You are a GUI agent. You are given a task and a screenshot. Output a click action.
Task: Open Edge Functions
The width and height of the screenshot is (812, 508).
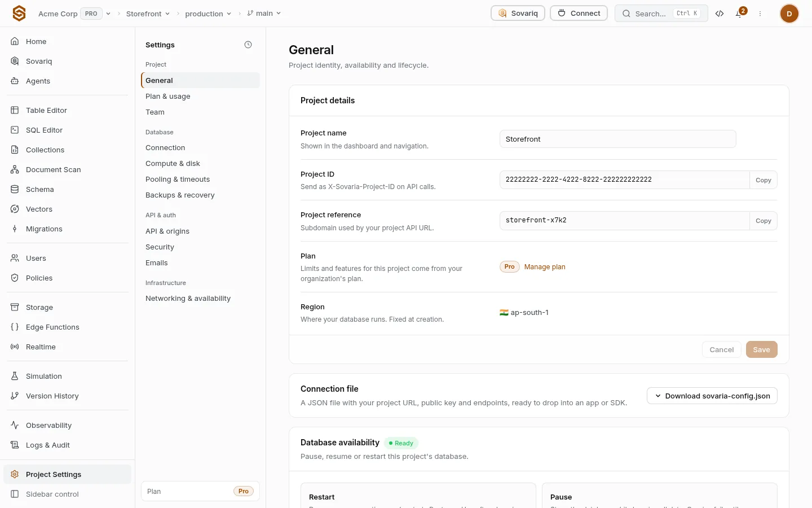(x=68, y=327)
